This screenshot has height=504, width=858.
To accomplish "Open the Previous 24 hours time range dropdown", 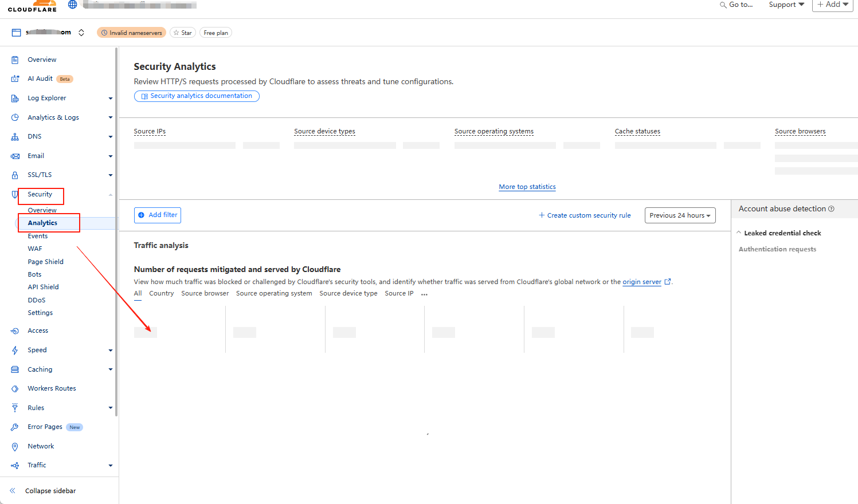I will 680,215.
